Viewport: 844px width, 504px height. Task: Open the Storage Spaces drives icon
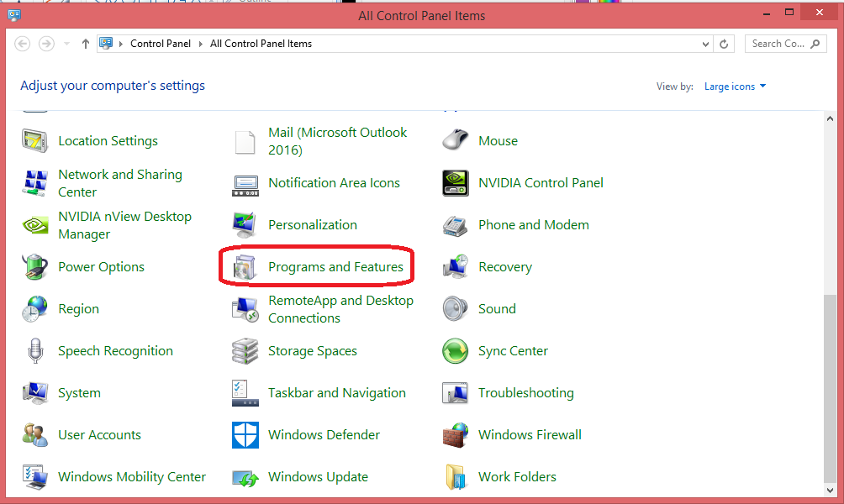[x=245, y=351]
